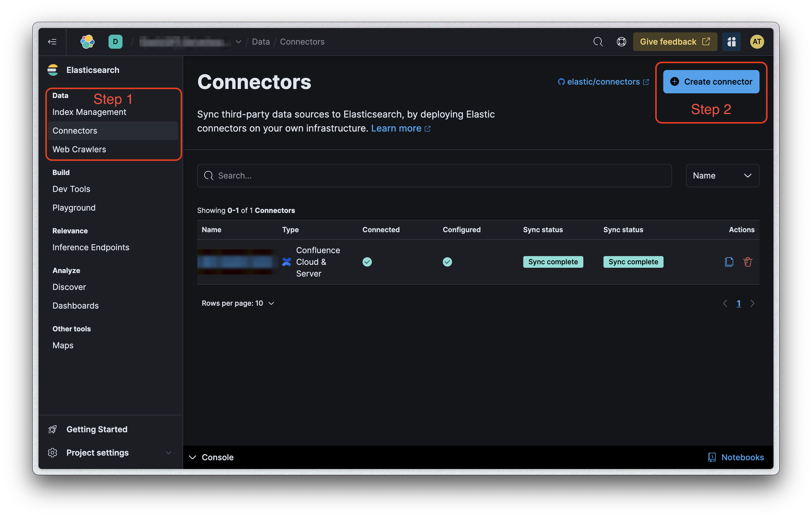
Task: Open the gift news feed icon
Action: click(x=731, y=42)
